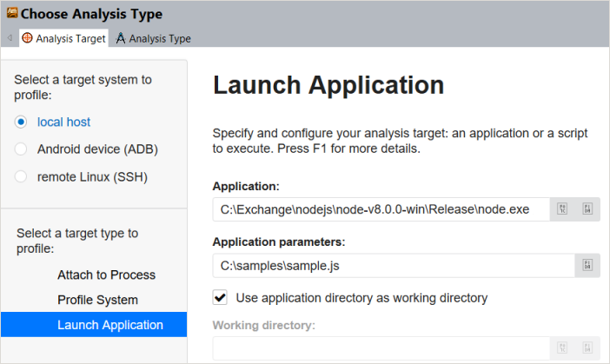Screen dimensions: 610x364
Task: Click first icon button beside Working directory field
Action: pyautogui.click(x=563, y=347)
